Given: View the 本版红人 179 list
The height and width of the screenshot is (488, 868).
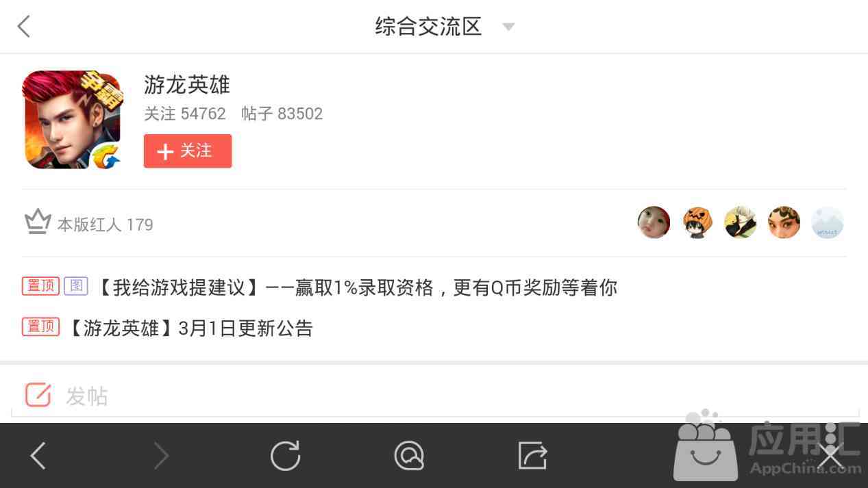Looking at the screenshot, I should point(105,224).
